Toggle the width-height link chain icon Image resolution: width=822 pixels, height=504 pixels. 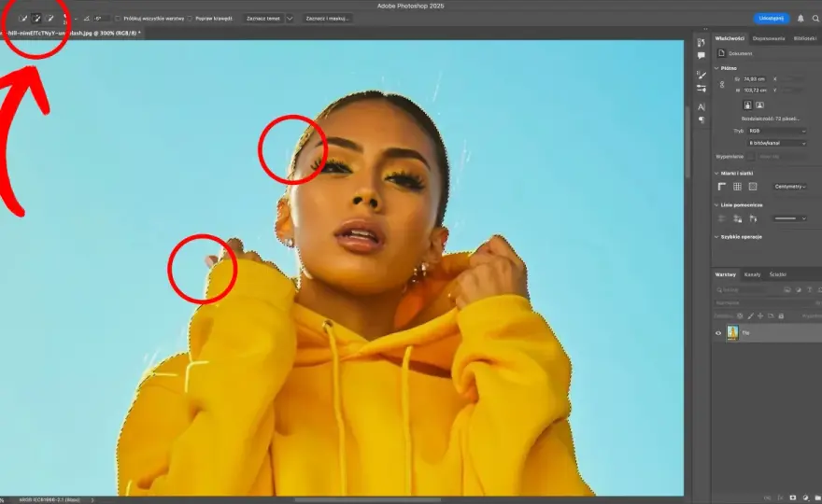[722, 84]
